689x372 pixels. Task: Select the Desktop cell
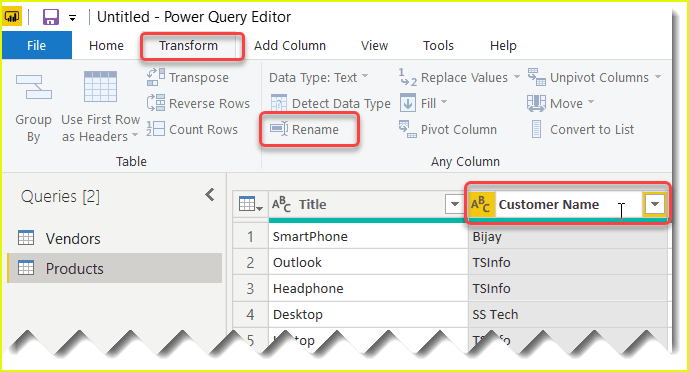tap(368, 314)
